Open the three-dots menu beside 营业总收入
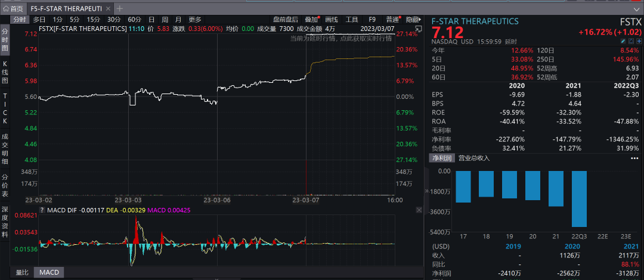This screenshot has width=644, height=280. click(x=634, y=158)
